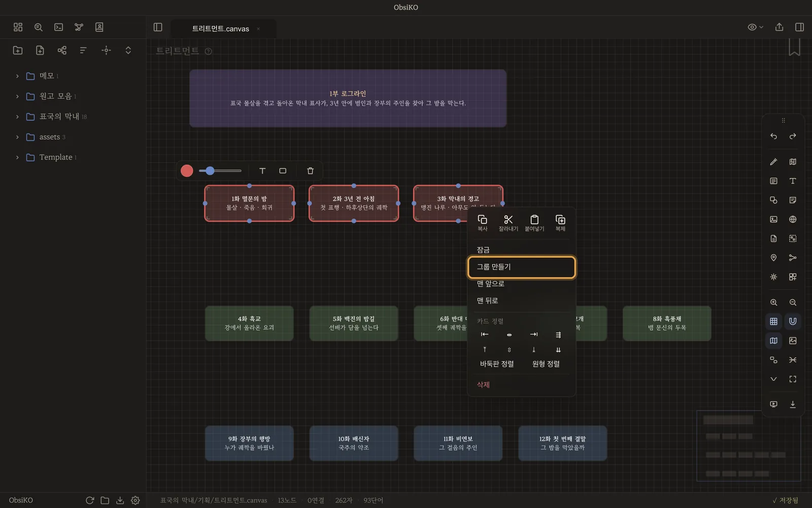812x508 pixels.
Task: Click the collapse-all chevrons icon in sidebar
Action: [128, 50]
